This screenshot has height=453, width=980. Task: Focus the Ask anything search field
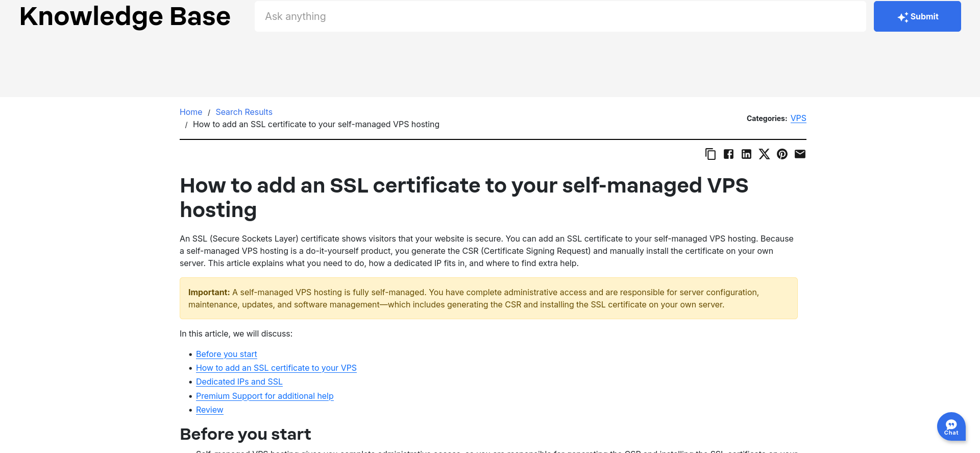560,16
